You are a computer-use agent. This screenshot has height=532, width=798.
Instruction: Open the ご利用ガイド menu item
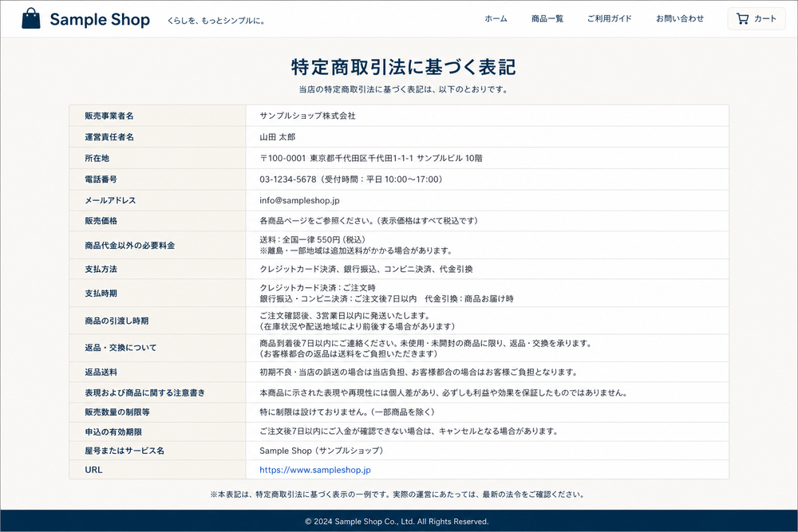(609, 19)
